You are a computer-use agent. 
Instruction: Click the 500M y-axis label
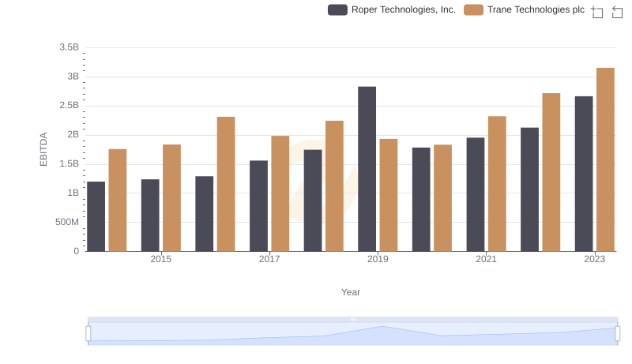point(67,222)
